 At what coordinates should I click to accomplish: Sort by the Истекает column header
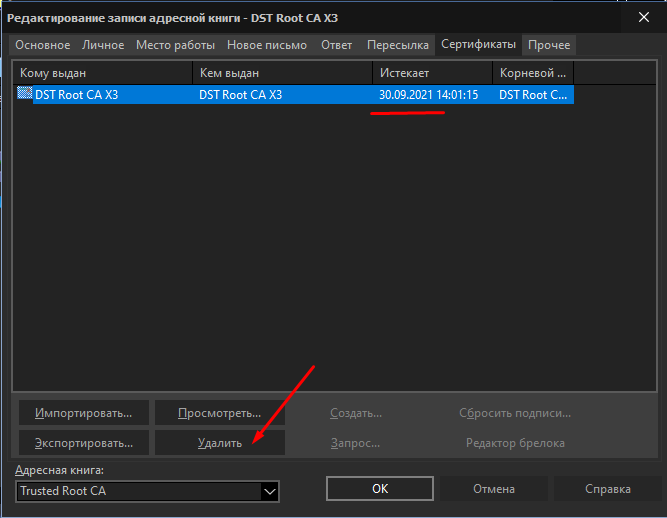pyautogui.click(x=433, y=73)
